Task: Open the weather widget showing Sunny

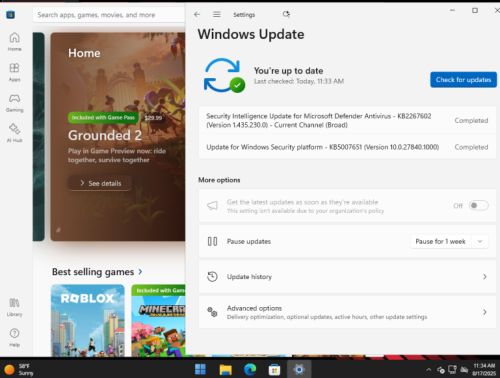Action: 19,369
